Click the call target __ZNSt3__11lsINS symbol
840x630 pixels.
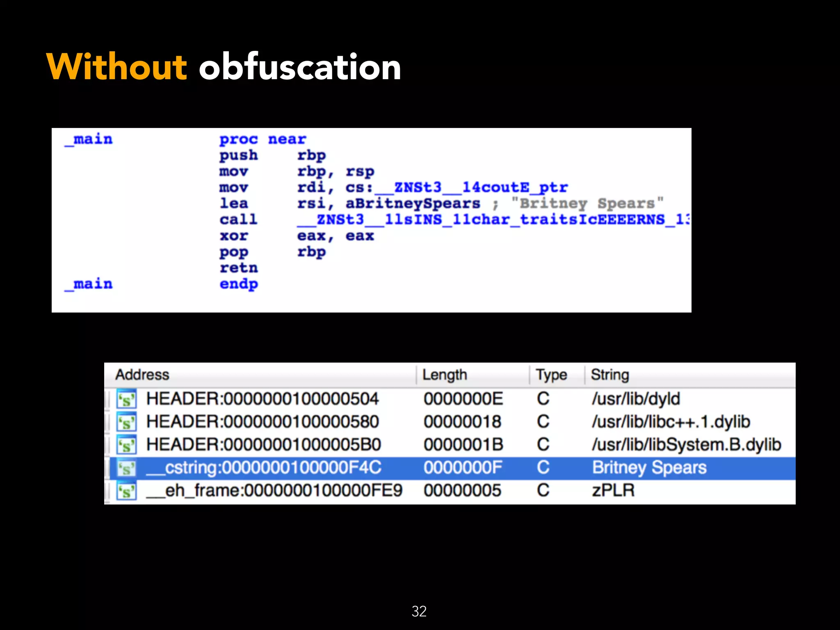coord(493,220)
